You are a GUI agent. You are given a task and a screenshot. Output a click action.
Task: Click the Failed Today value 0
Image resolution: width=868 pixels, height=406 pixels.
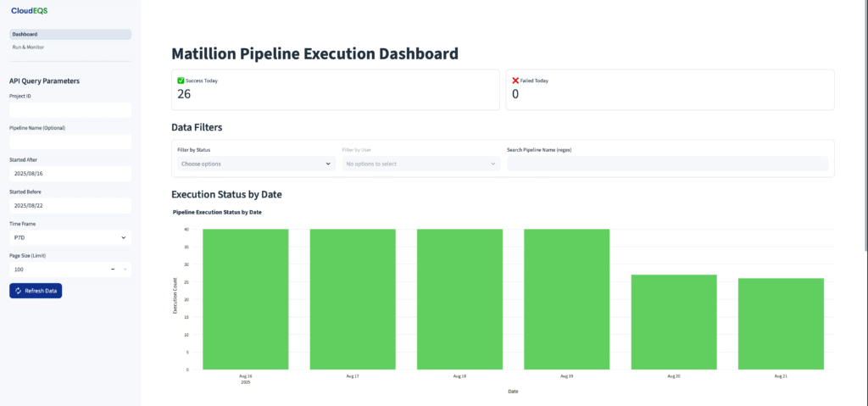(x=515, y=94)
